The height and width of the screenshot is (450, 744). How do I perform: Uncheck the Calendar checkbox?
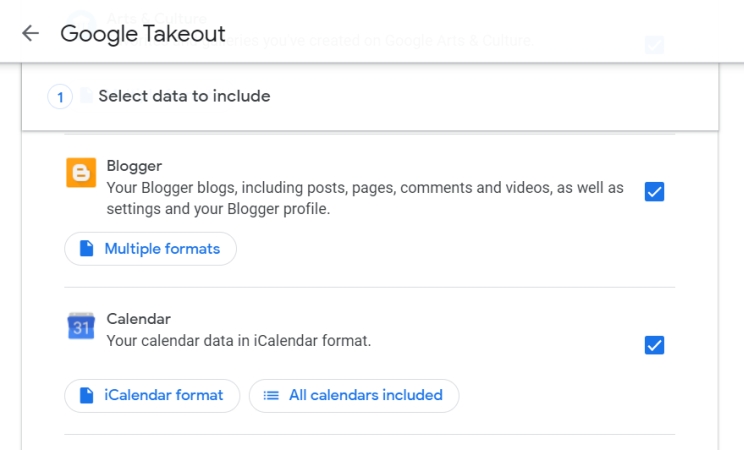click(x=654, y=345)
